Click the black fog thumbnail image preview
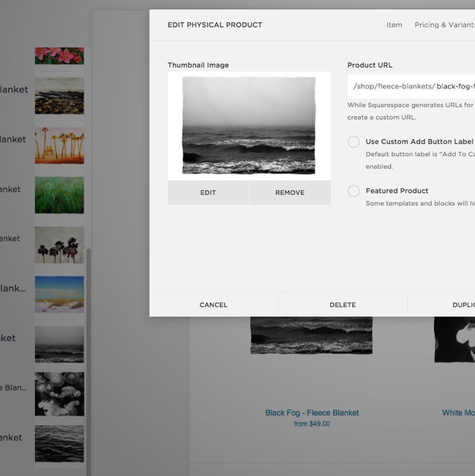Screen dimensions: 475x476 (x=249, y=125)
